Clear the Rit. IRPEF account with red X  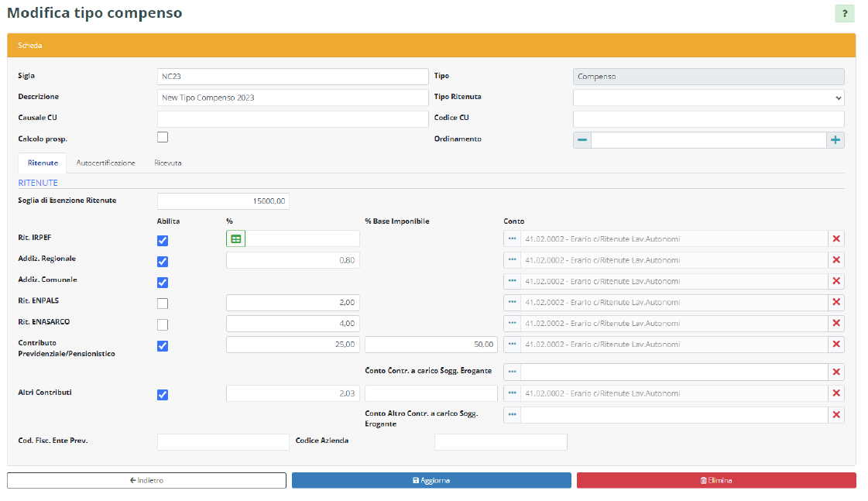[835, 239]
